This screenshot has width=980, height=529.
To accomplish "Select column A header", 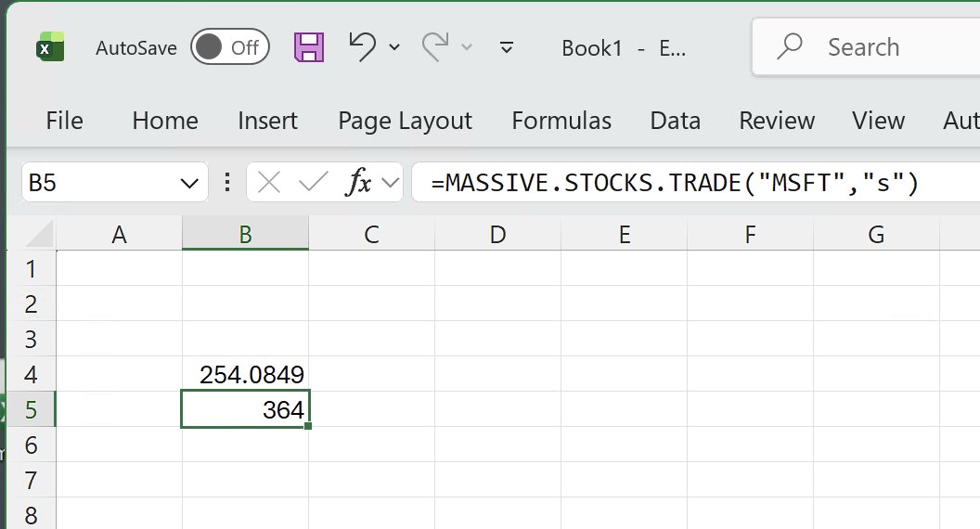I will (x=119, y=234).
